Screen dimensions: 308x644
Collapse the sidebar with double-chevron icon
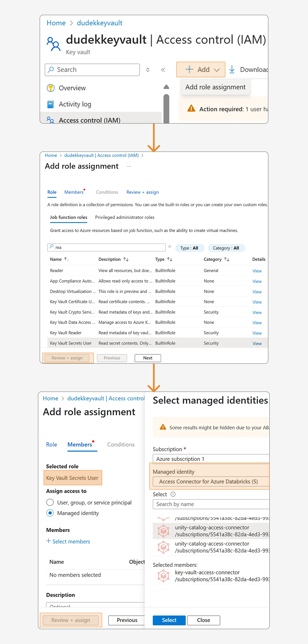click(x=163, y=70)
